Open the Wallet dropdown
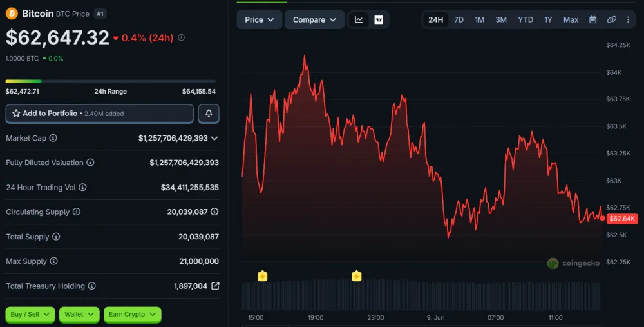Viewport: 644px width, 327px height. pyautogui.click(x=79, y=314)
